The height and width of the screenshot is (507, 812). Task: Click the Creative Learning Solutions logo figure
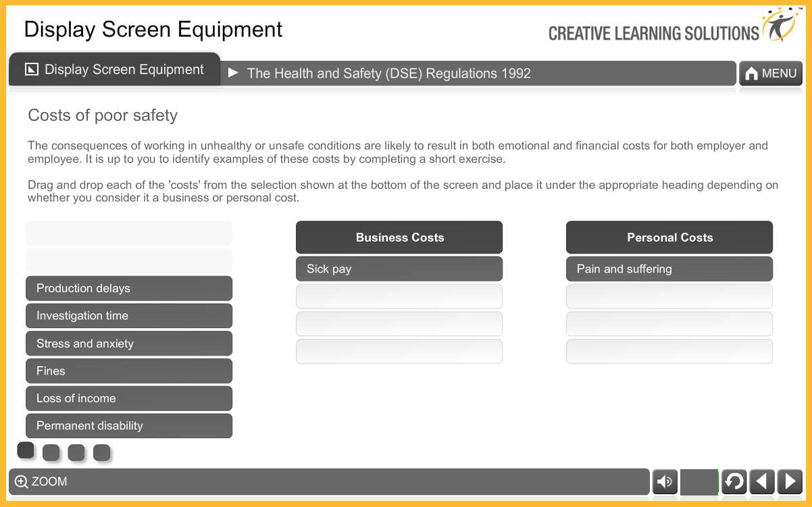point(782,24)
